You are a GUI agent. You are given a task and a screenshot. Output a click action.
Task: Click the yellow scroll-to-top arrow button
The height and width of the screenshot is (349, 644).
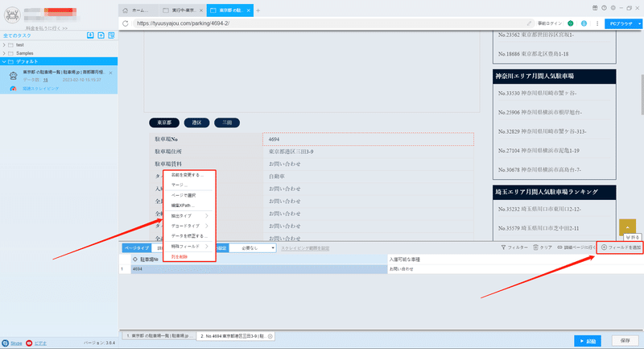click(x=627, y=227)
